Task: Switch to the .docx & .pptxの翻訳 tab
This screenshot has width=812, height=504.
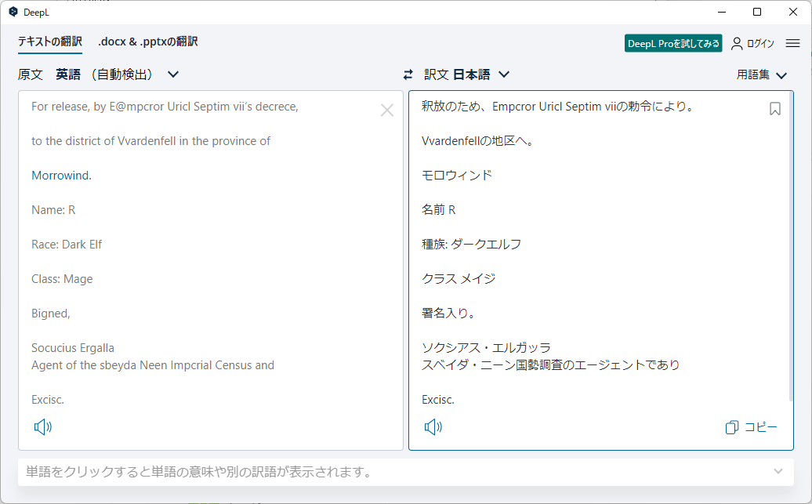Action: pos(147,42)
